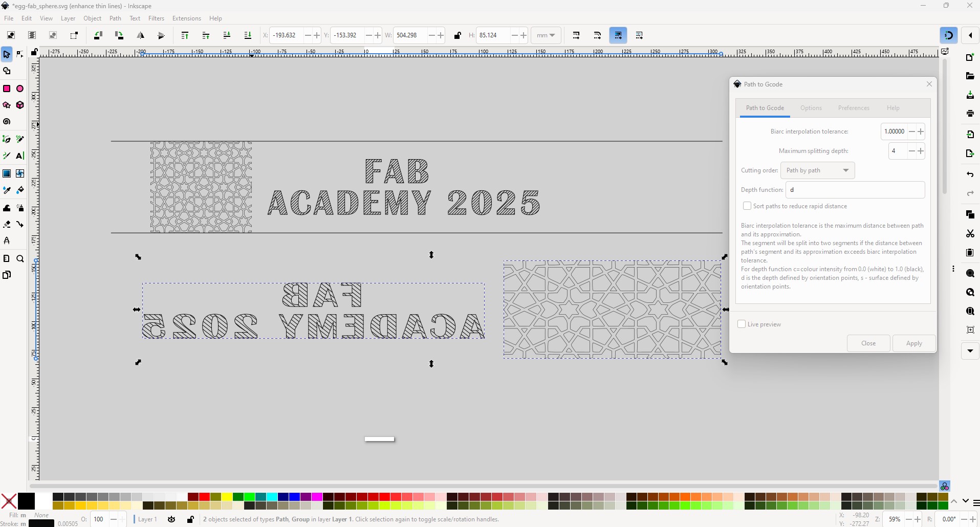Select the Mesh gradient tool
Viewport: 980px width, 527px height.
click(x=20, y=173)
